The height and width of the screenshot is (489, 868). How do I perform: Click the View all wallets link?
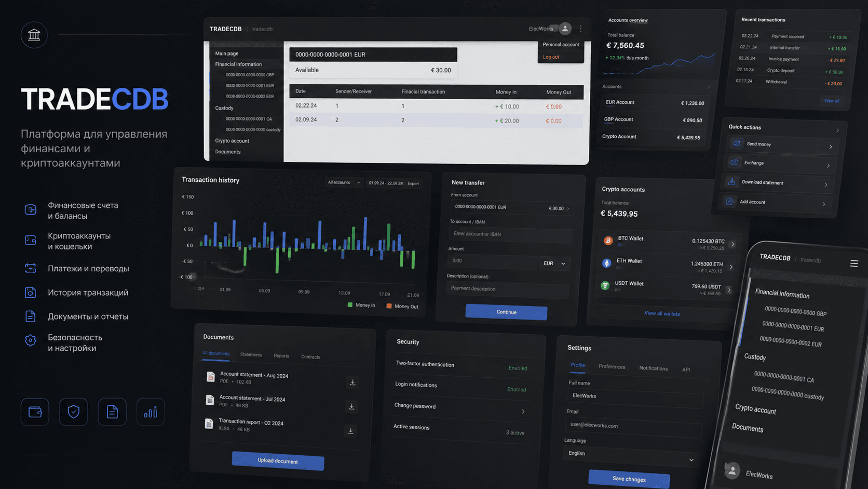tap(662, 313)
